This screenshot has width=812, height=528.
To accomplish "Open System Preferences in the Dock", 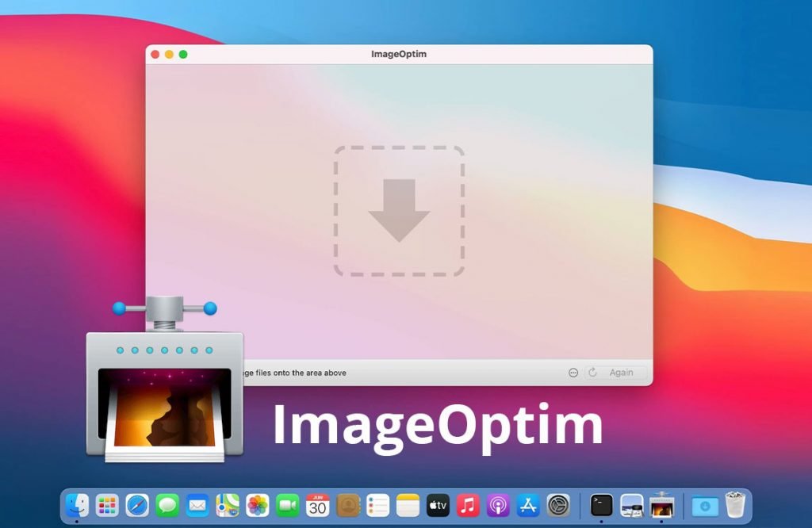I will [558, 505].
